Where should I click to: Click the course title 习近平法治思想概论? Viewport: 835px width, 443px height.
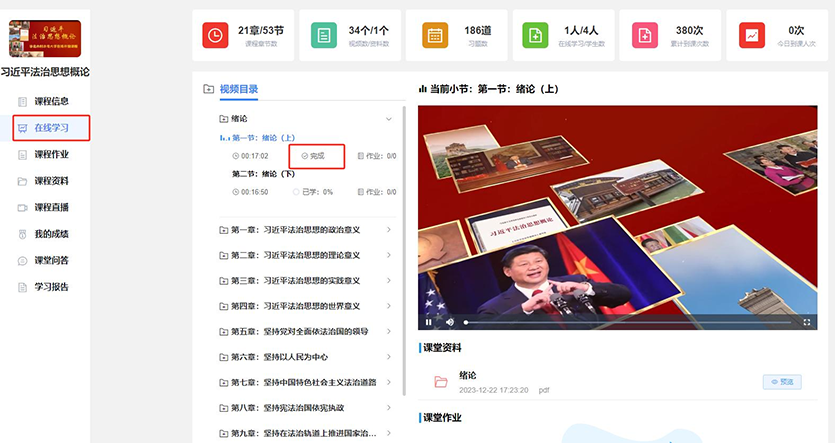45,72
